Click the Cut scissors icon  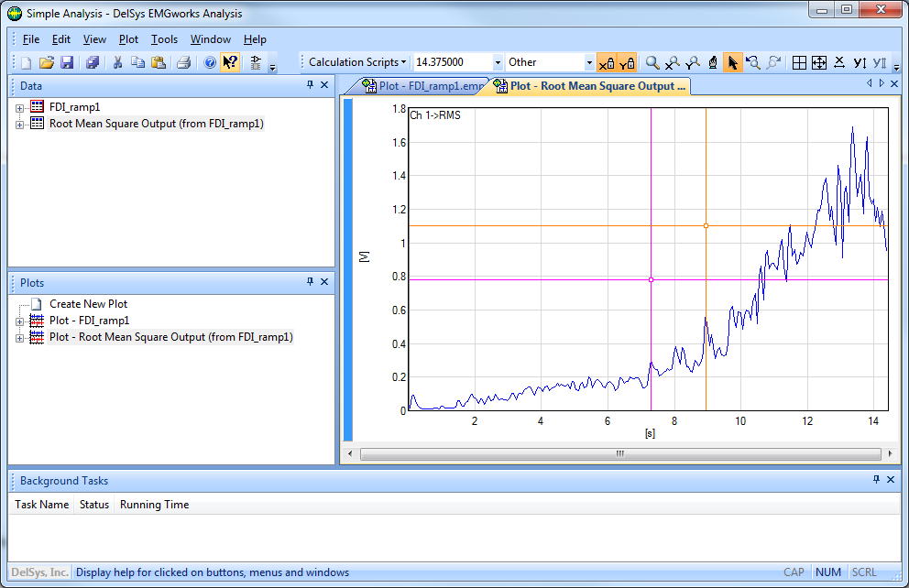(x=117, y=62)
